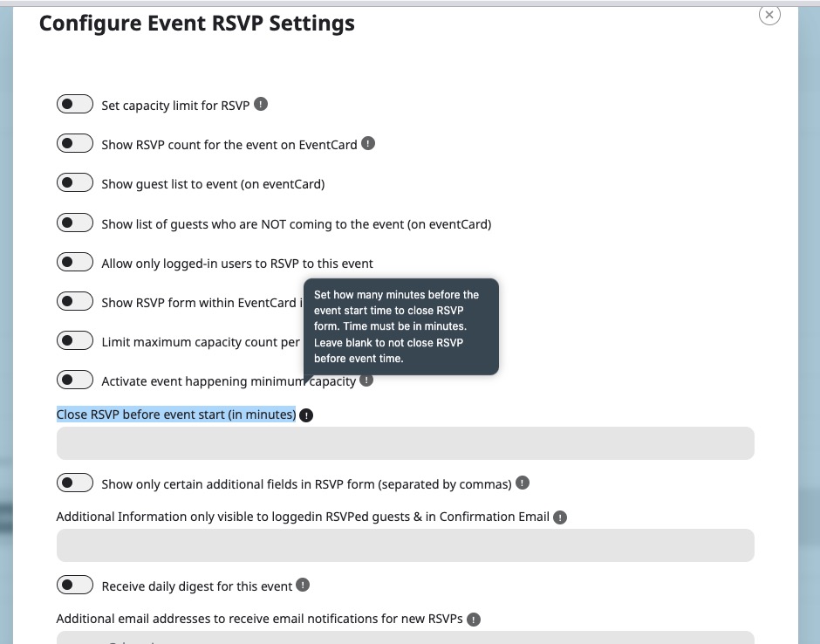This screenshot has height=644, width=820.
Task: Enable Allow only logged-in users to RSVP
Action: (x=75, y=263)
